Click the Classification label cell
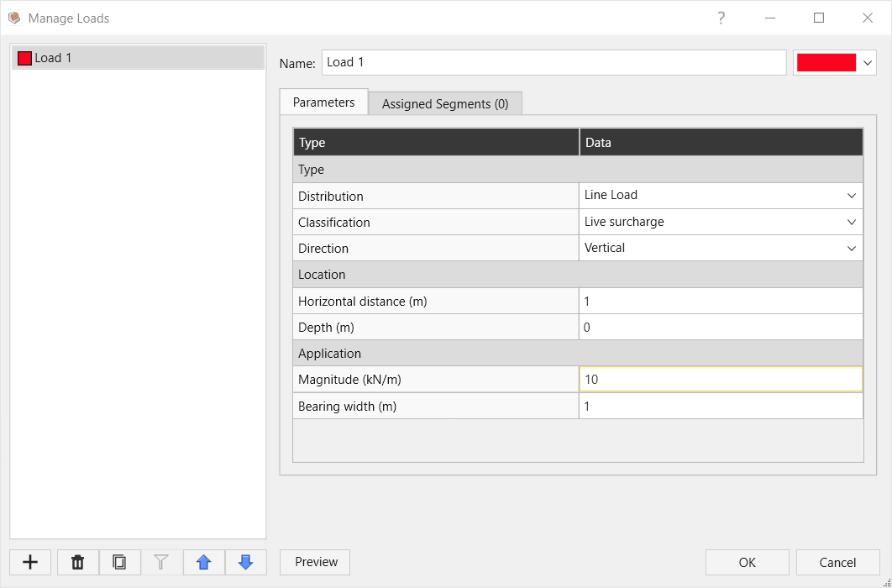The image size is (892, 588). [x=436, y=223]
